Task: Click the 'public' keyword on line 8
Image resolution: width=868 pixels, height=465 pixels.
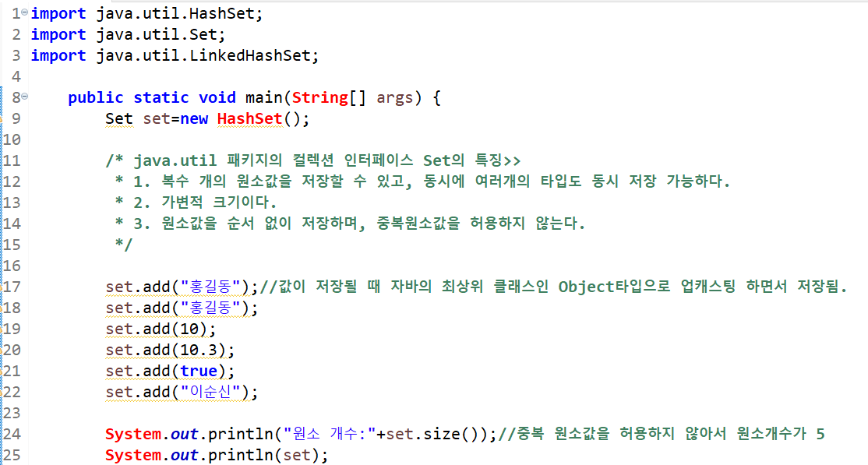Action: (x=95, y=97)
